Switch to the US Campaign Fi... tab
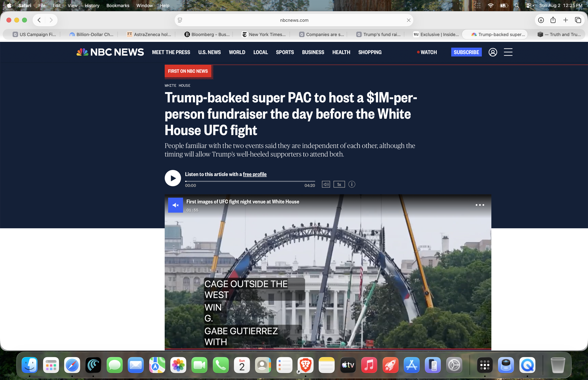This screenshot has height=380, width=588. (34, 35)
